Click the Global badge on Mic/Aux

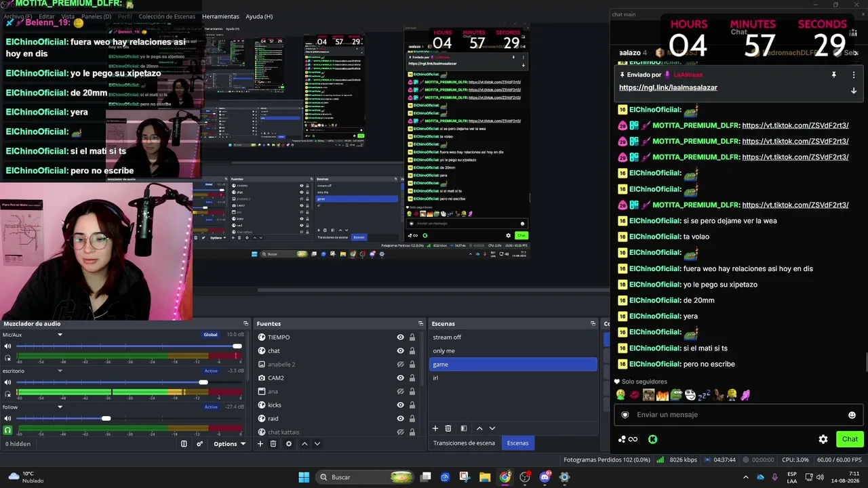[211, 335]
